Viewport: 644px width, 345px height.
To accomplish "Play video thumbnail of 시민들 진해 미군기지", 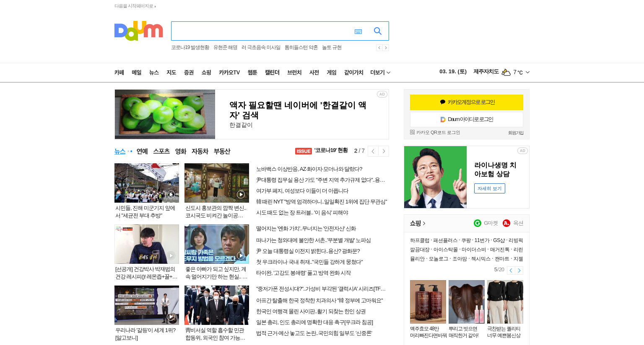I will [x=147, y=183].
